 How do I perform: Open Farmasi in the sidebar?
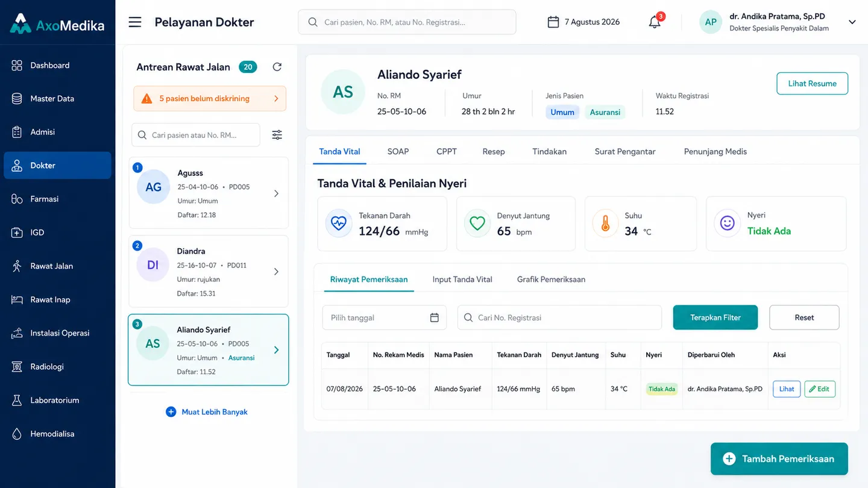[57, 199]
